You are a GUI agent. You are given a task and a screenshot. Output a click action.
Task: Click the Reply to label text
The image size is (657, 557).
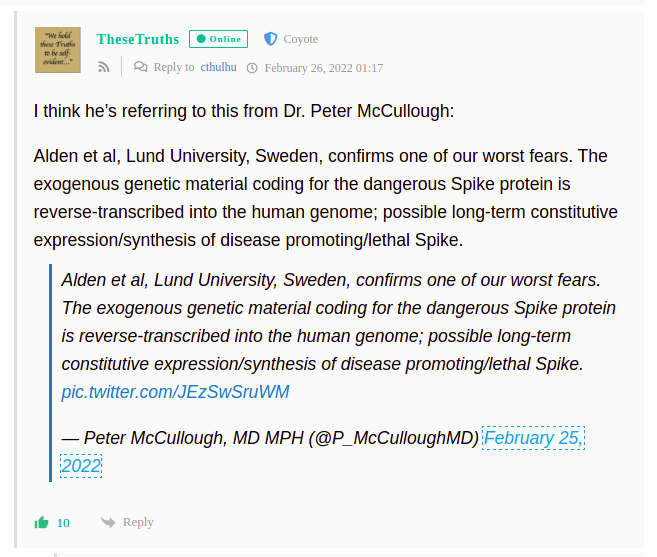174,67
